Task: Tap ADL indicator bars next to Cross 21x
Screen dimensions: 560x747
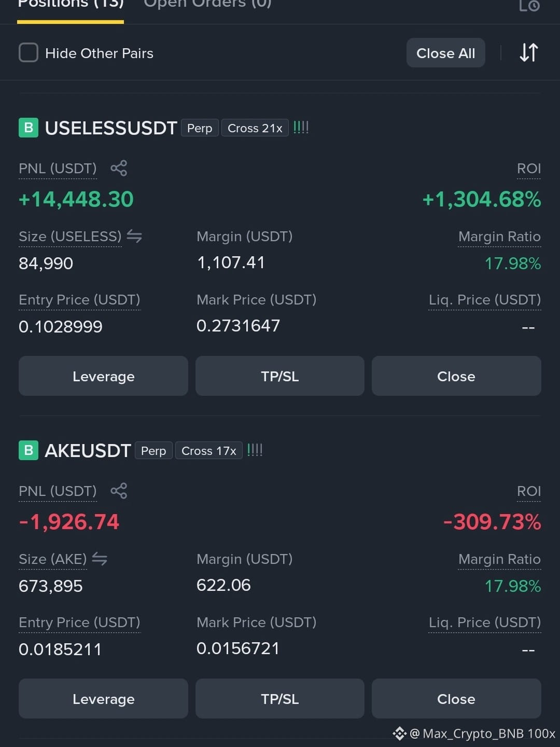Action: (x=301, y=127)
